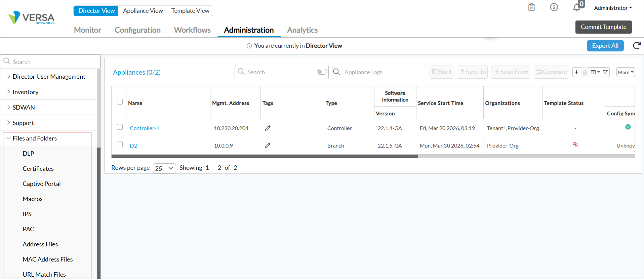Open the Monitor menu
Screen dimensions: 644x279
[87, 30]
